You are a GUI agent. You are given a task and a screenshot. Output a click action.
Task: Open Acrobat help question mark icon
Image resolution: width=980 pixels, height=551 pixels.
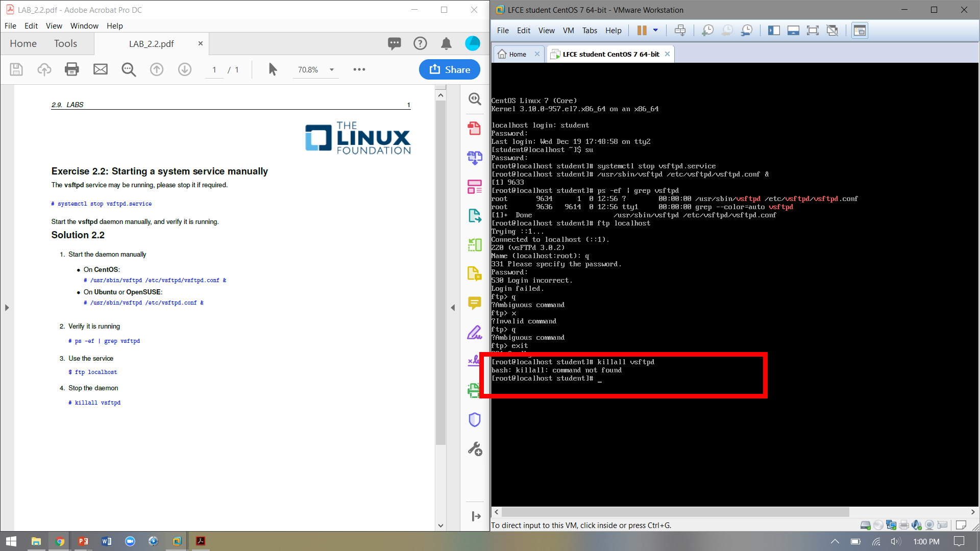420,43
